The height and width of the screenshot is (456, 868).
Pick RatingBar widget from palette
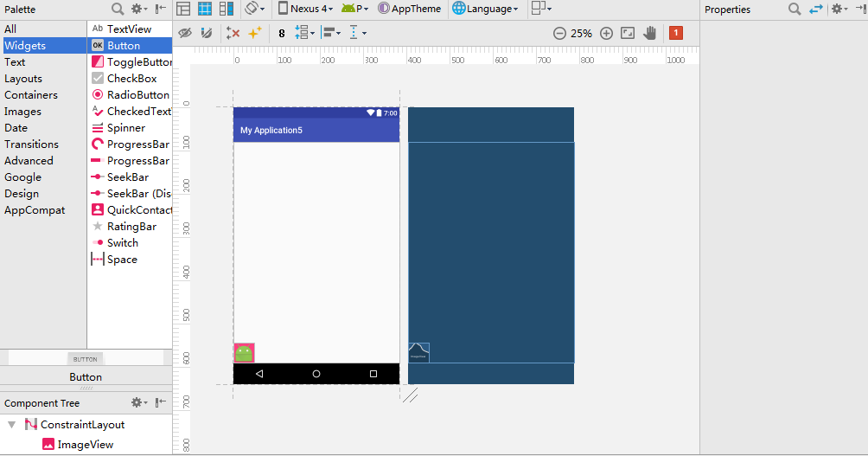click(x=130, y=227)
